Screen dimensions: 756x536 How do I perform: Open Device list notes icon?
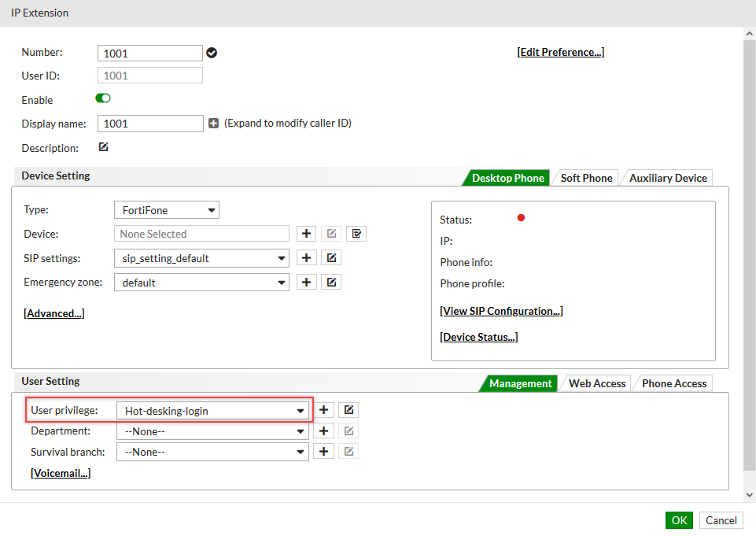coord(356,234)
